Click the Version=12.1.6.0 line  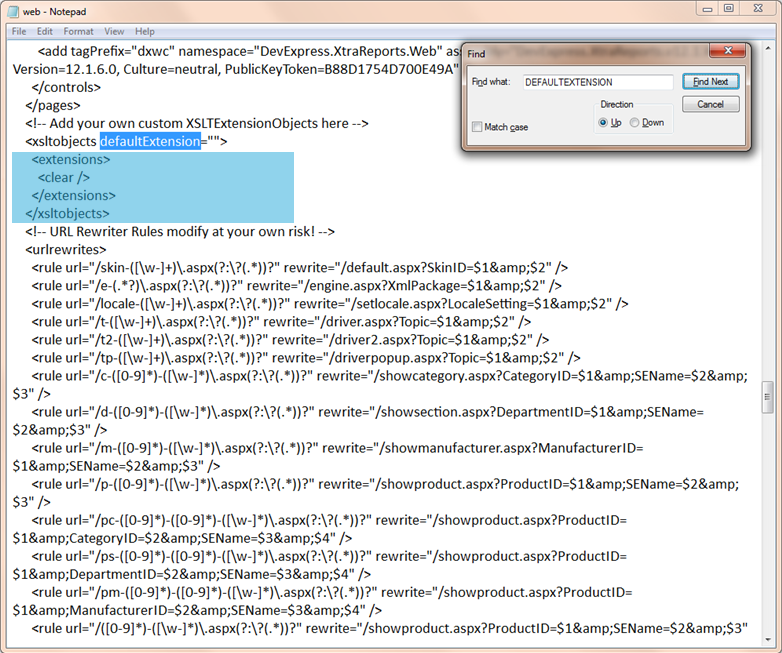(x=235, y=69)
